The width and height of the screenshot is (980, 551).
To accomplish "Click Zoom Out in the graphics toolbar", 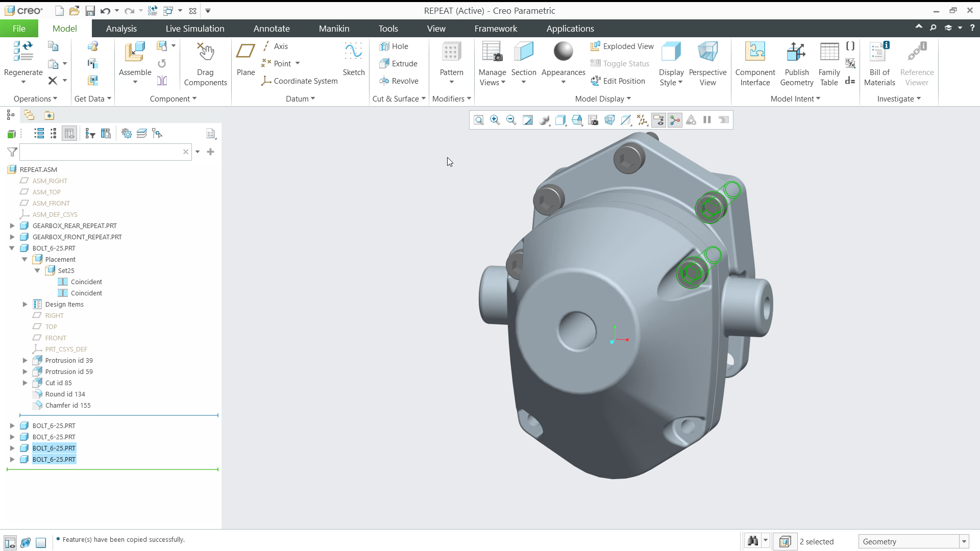I will click(511, 120).
